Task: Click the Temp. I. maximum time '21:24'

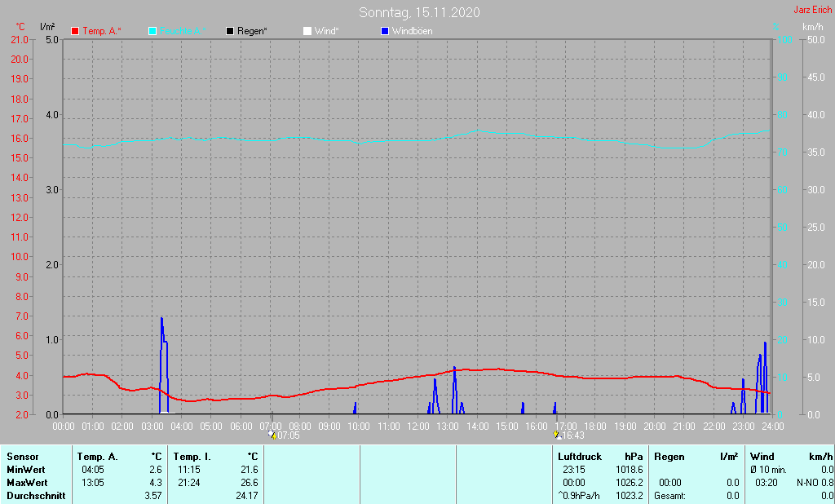Action: (189, 483)
